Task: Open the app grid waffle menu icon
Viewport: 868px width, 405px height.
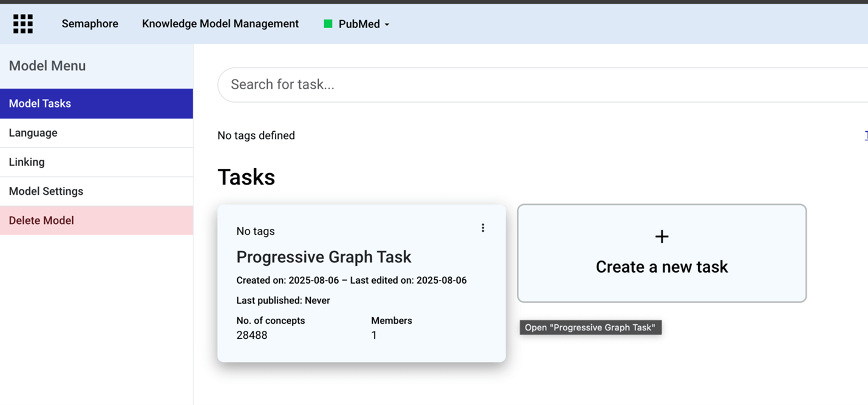Action: click(22, 23)
